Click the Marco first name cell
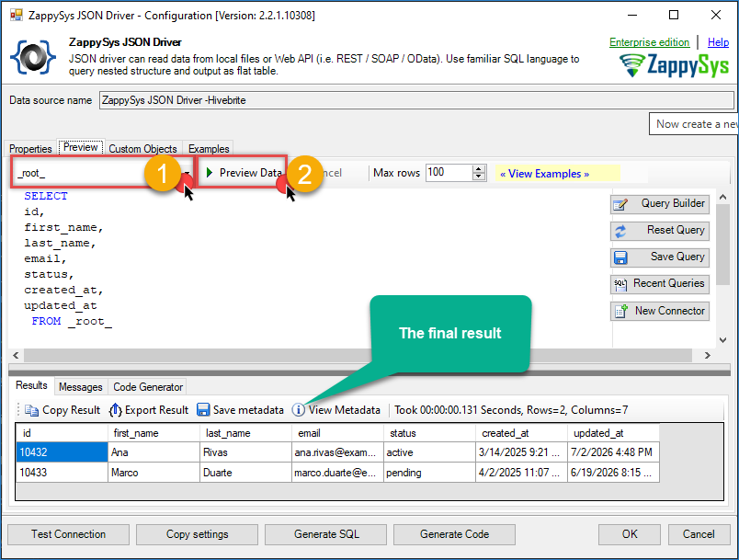This screenshot has width=739, height=560. tap(155, 473)
